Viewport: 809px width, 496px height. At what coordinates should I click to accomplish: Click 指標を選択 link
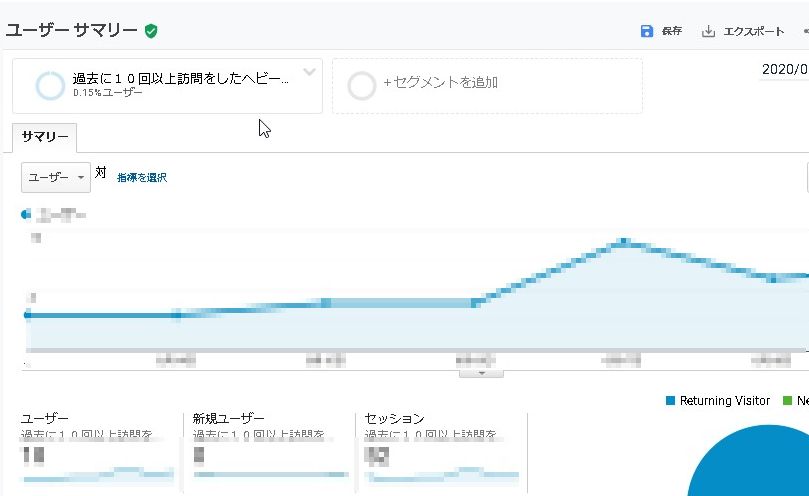click(142, 178)
